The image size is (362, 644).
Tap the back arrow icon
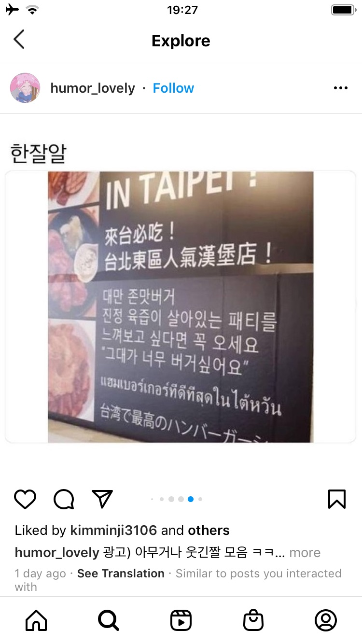(19, 40)
